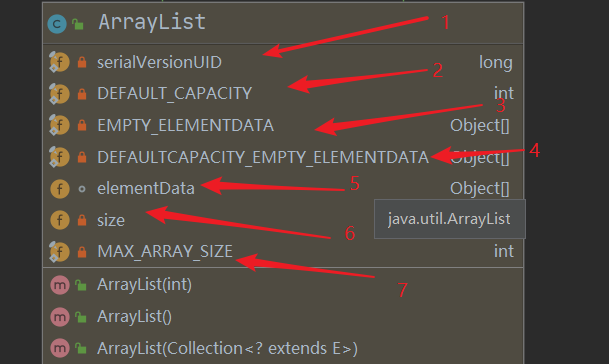The height and width of the screenshot is (364, 609).
Task: Click the long type label of serialVersionUID
Action: click(x=496, y=63)
